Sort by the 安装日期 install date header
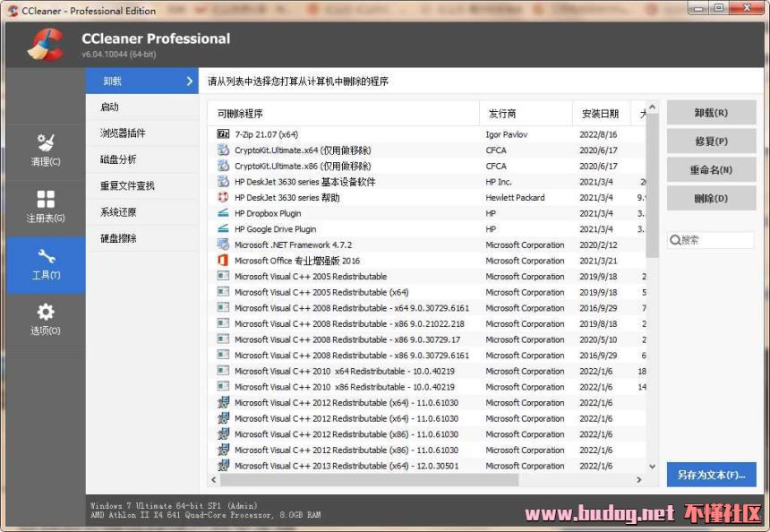The width and height of the screenshot is (770, 532). (602, 114)
